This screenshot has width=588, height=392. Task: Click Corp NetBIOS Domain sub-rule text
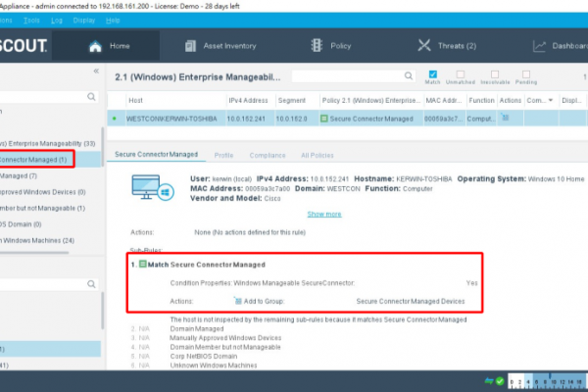[204, 356]
